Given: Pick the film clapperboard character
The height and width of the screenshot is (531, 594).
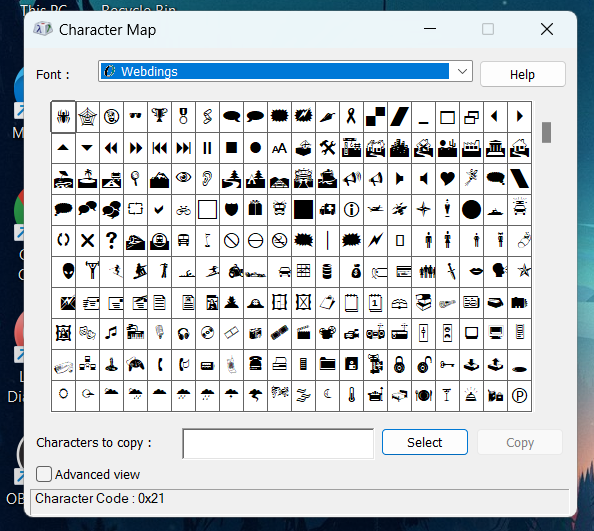Looking at the screenshot, I should point(303,333).
